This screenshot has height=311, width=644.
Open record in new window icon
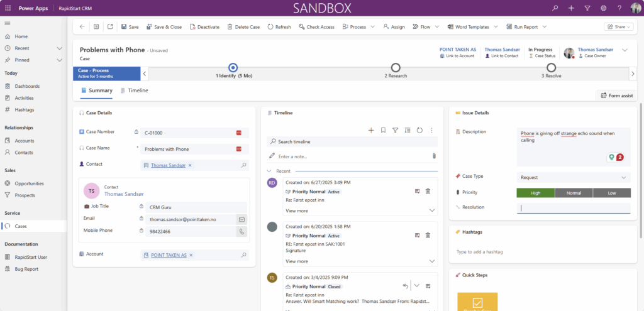[110, 26]
